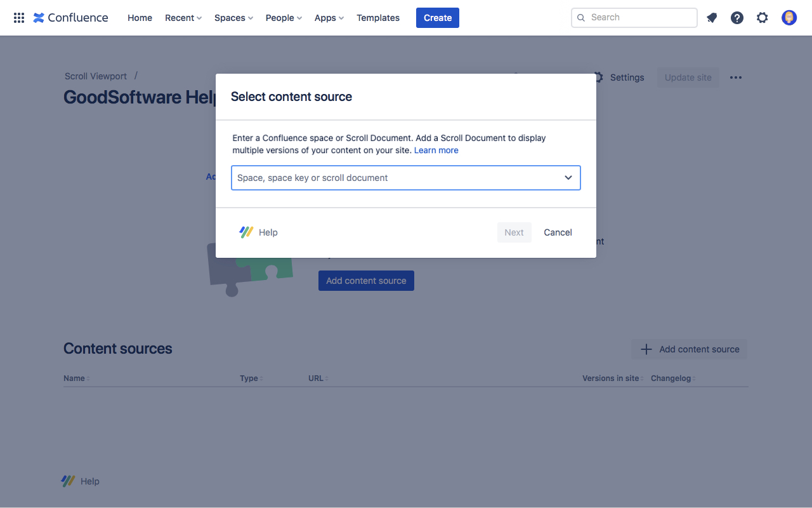812x508 pixels.
Task: Open Templates in the top navigation
Action: point(378,18)
